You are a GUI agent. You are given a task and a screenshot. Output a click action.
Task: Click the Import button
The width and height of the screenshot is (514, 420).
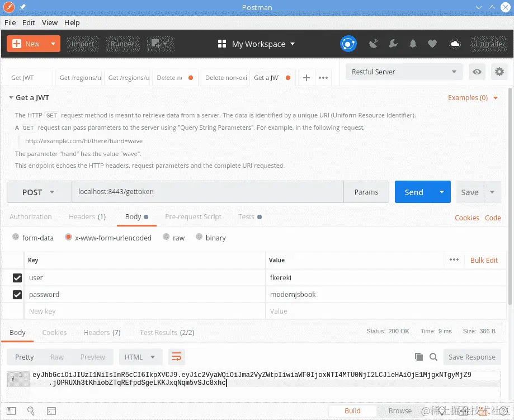[x=83, y=44]
